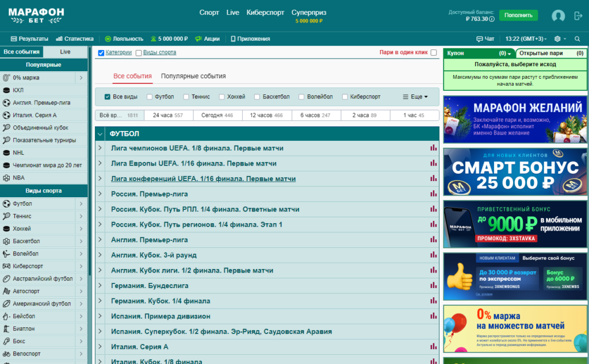Select the 1 час time filter

[414, 116]
